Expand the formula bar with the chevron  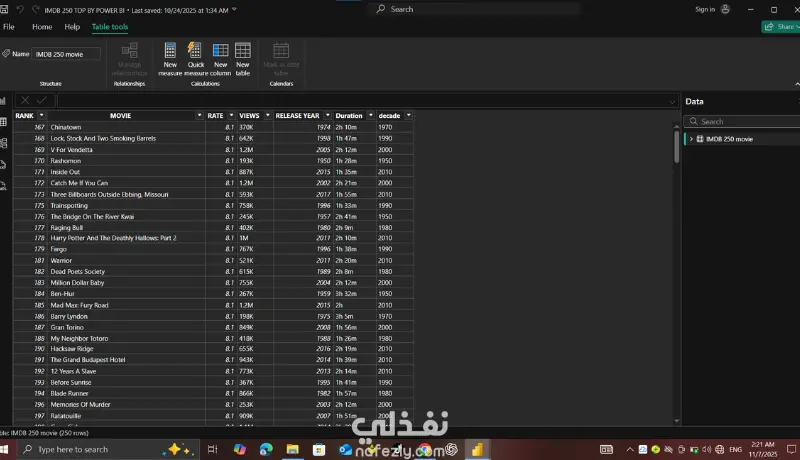click(x=672, y=101)
